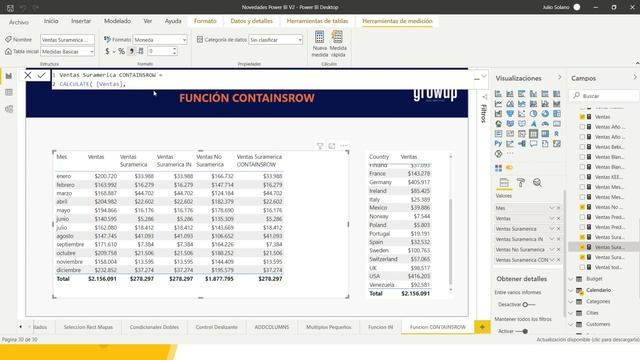The width and height of the screenshot is (640, 360).
Task: Select the funnel chart visualization
Action: coord(510,113)
